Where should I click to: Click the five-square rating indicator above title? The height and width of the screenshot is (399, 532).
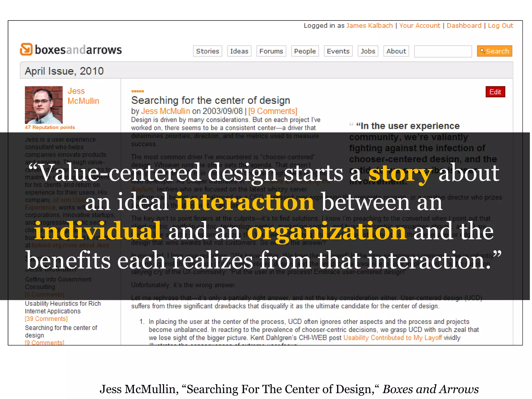click(138, 91)
